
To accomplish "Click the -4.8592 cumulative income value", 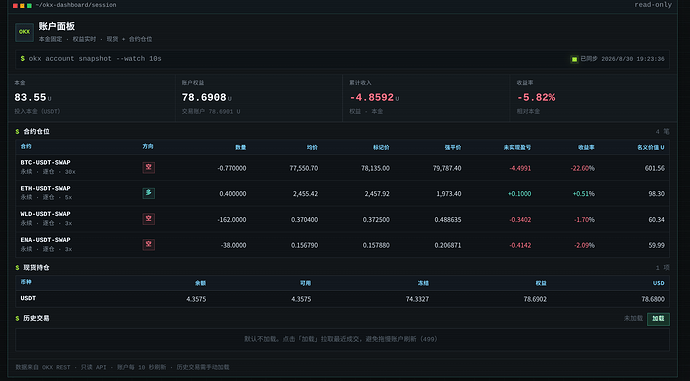I will click(x=372, y=97).
